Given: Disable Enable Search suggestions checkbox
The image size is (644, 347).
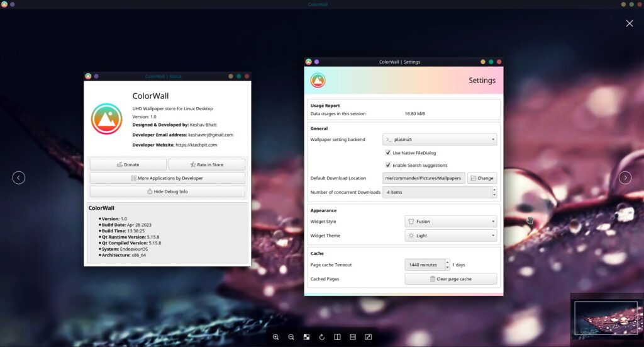Looking at the screenshot, I should click(x=388, y=165).
